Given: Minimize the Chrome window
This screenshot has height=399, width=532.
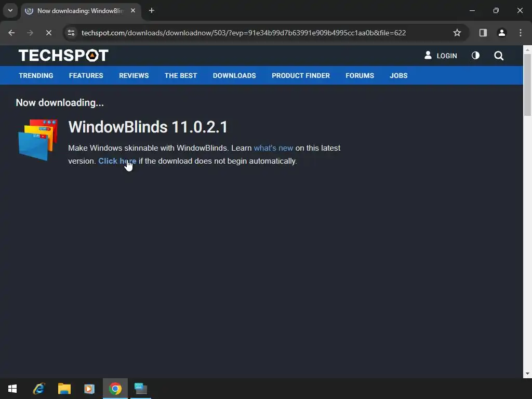Looking at the screenshot, I should point(472,10).
